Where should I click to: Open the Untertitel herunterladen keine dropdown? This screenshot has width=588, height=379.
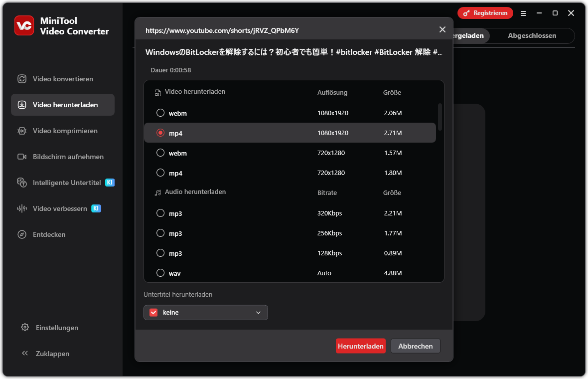click(x=205, y=312)
